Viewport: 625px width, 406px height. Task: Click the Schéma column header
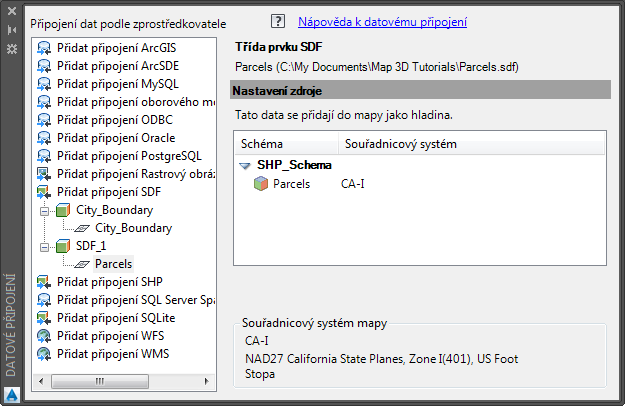click(x=262, y=144)
